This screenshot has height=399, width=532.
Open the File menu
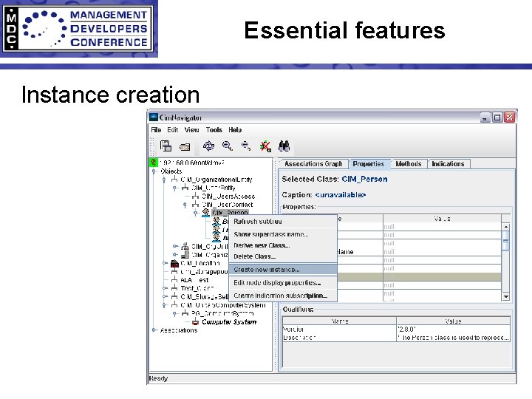[156, 129]
